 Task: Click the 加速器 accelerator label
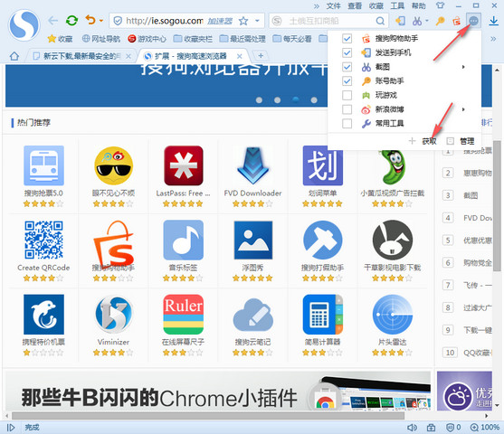pyautogui.click(x=220, y=21)
